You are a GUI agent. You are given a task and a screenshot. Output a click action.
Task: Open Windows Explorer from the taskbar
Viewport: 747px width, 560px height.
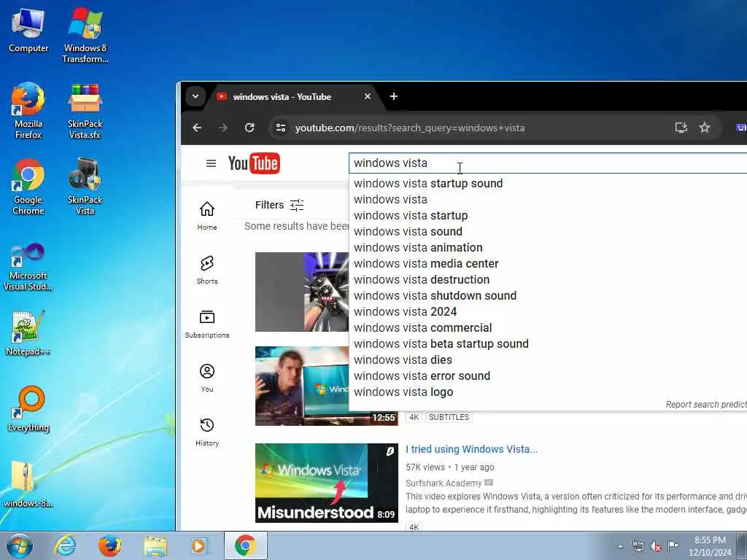click(x=155, y=545)
